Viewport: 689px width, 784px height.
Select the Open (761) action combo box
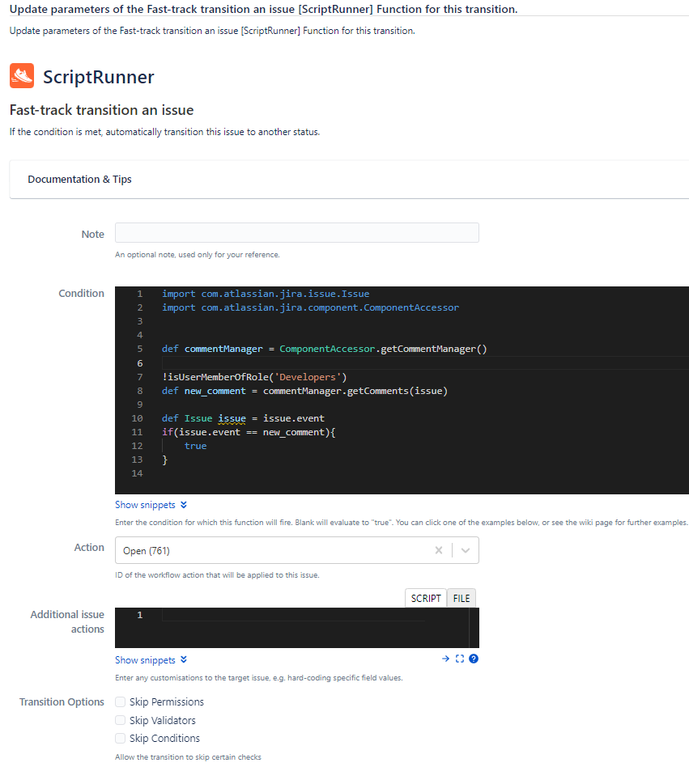[x=296, y=550]
